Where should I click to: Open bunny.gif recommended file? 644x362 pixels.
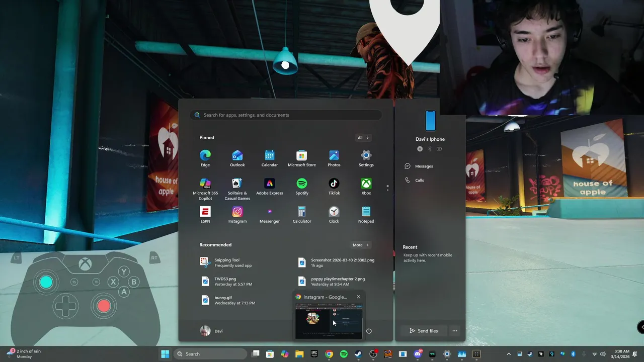(228, 300)
